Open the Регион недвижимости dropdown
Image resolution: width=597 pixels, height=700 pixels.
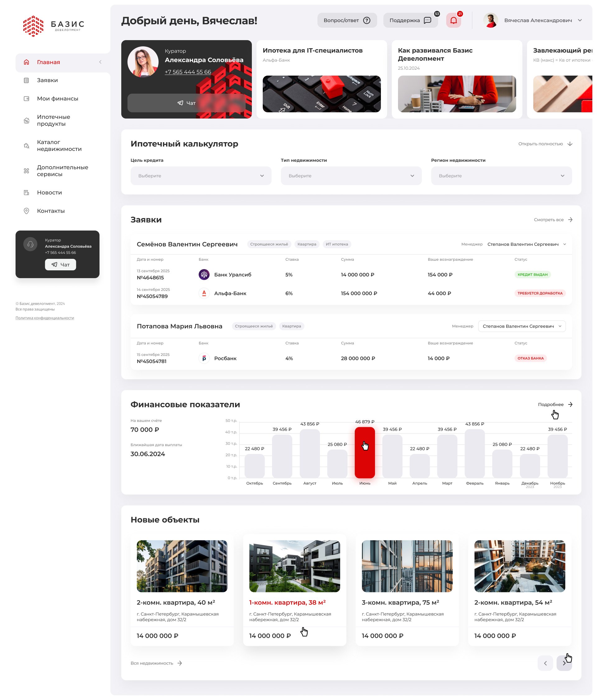pyautogui.click(x=501, y=176)
